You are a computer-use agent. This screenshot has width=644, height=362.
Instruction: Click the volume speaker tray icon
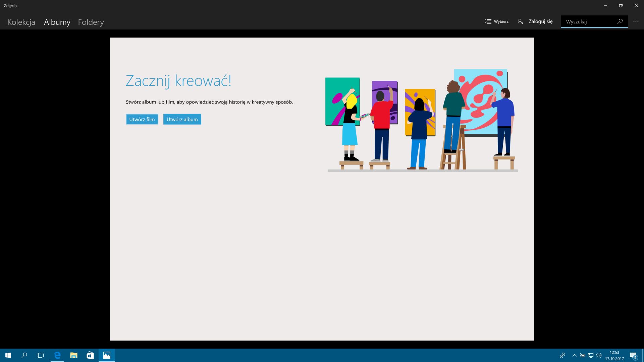click(599, 355)
